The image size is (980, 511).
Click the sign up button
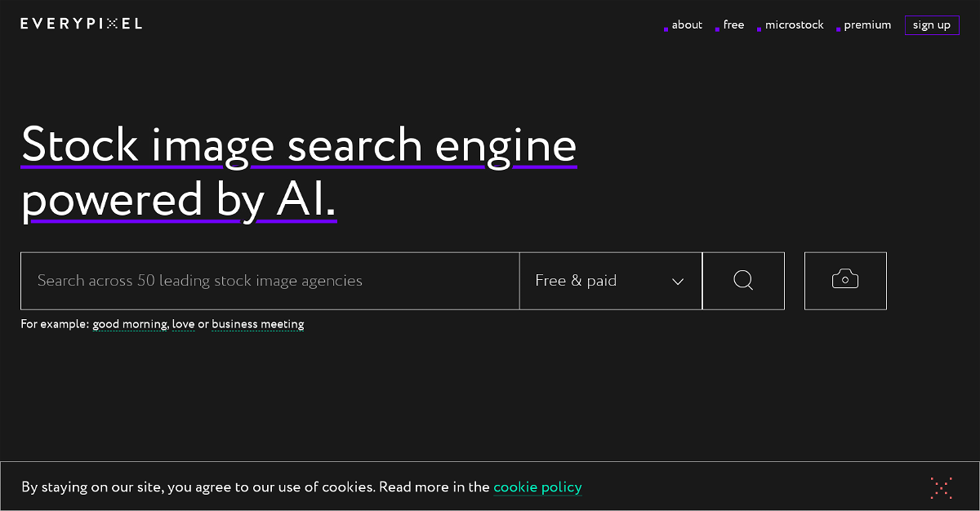click(x=932, y=25)
